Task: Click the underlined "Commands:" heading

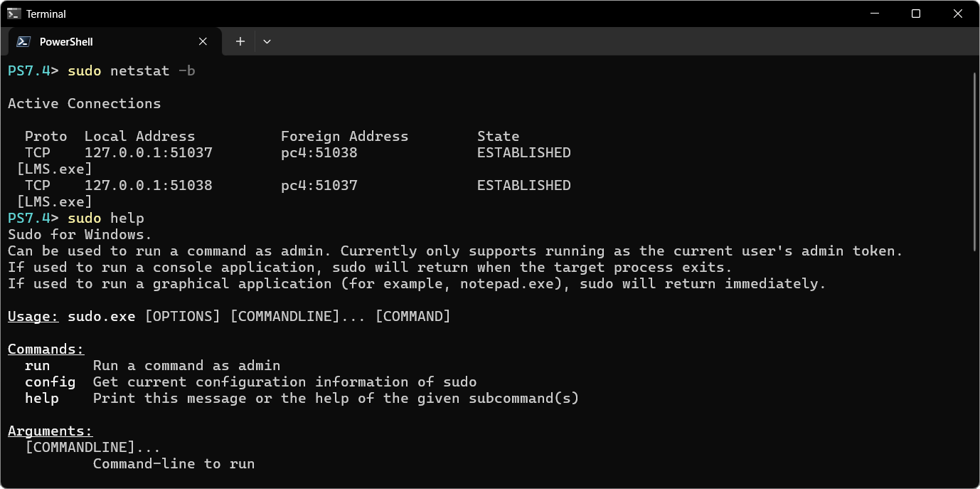Action: pyautogui.click(x=46, y=349)
